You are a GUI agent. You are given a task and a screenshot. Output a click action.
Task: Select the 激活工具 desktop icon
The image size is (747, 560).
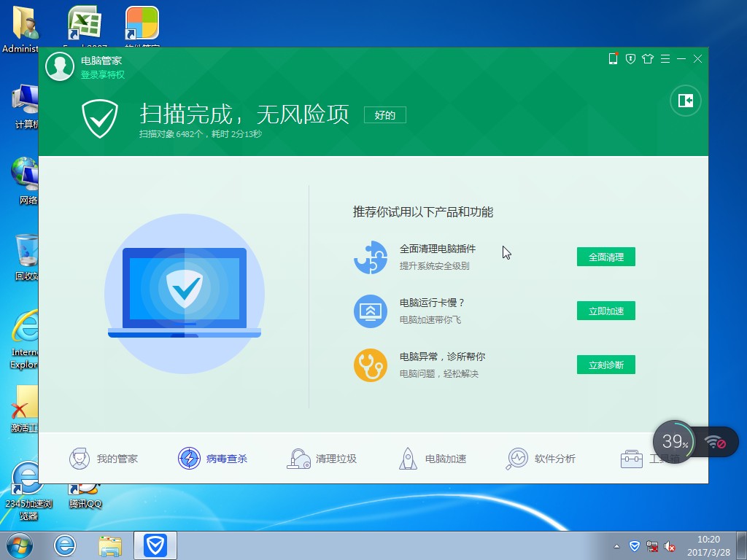coord(25,408)
